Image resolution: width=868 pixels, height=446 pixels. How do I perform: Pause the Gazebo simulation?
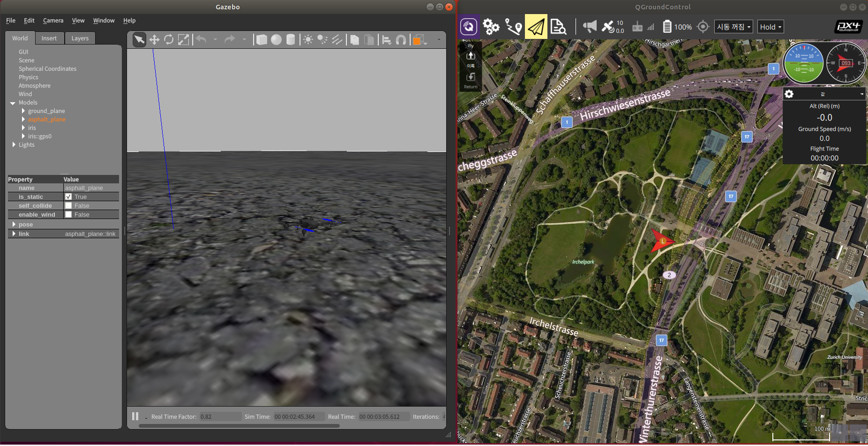point(135,416)
